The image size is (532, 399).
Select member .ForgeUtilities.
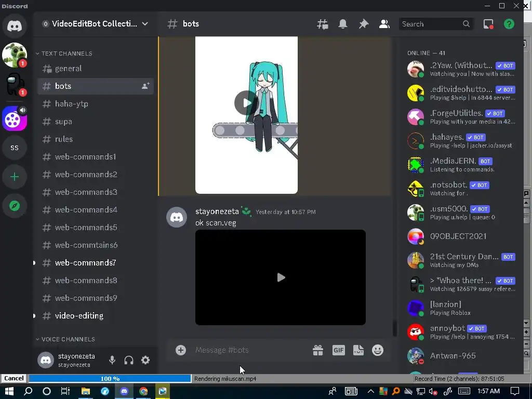(x=461, y=117)
